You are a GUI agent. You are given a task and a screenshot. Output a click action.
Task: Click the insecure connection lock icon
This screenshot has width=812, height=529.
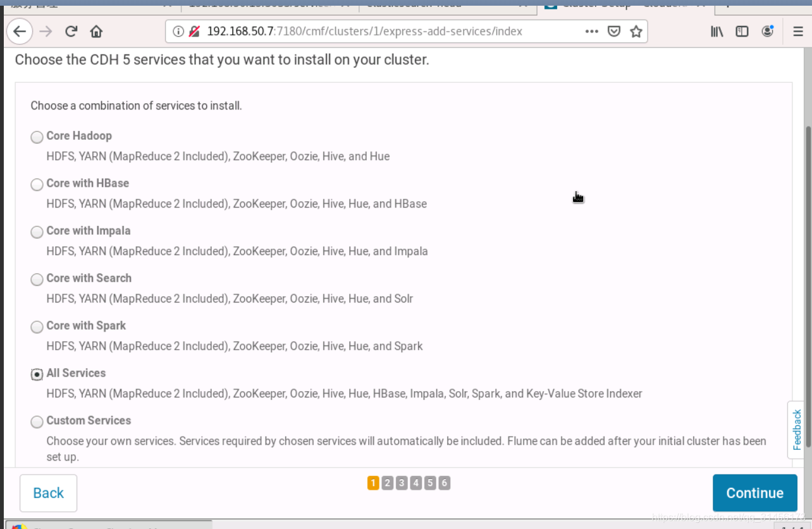point(194,31)
